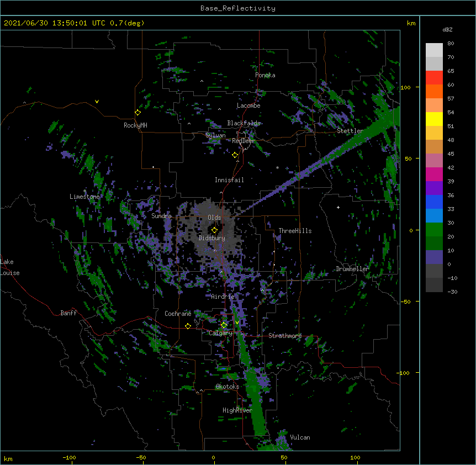Click the dark gray swatch for -10 dBZ
The image size is (476, 465).
[x=434, y=285]
